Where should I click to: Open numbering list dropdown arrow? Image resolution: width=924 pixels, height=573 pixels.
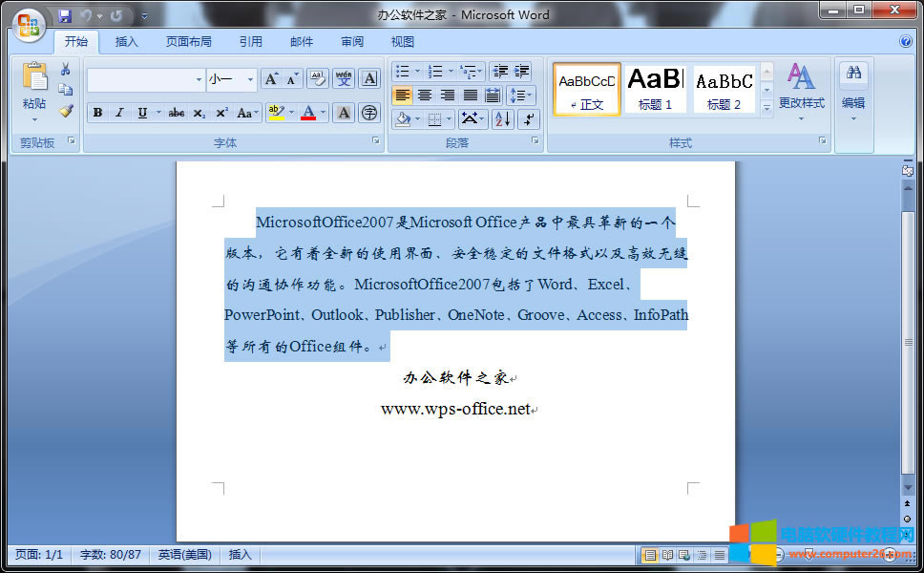pos(451,72)
